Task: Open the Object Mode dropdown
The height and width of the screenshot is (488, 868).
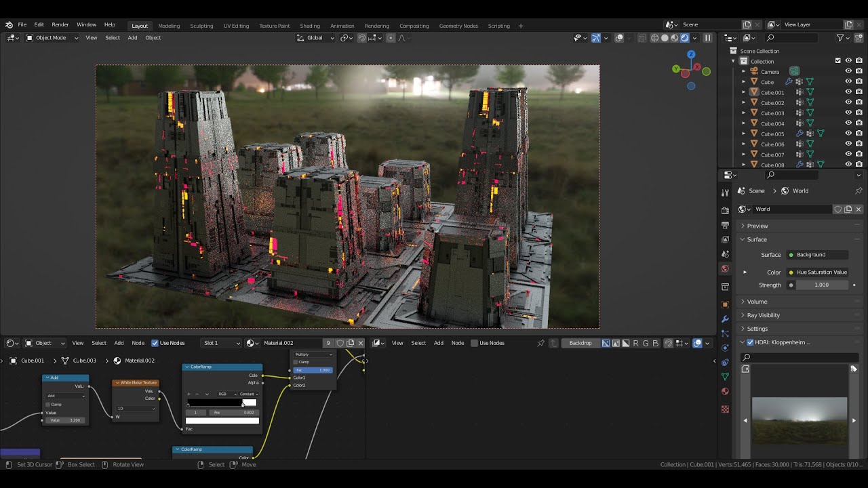Action: (51, 38)
